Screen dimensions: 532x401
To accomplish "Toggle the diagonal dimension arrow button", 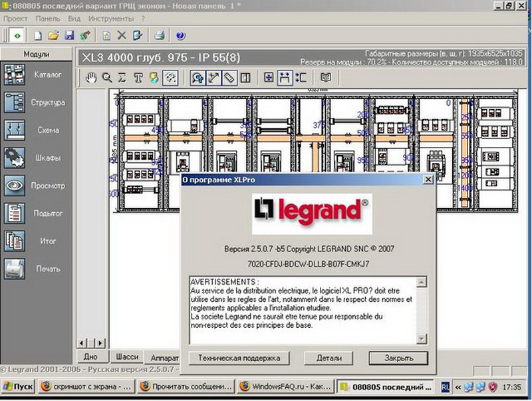I will (213, 78).
